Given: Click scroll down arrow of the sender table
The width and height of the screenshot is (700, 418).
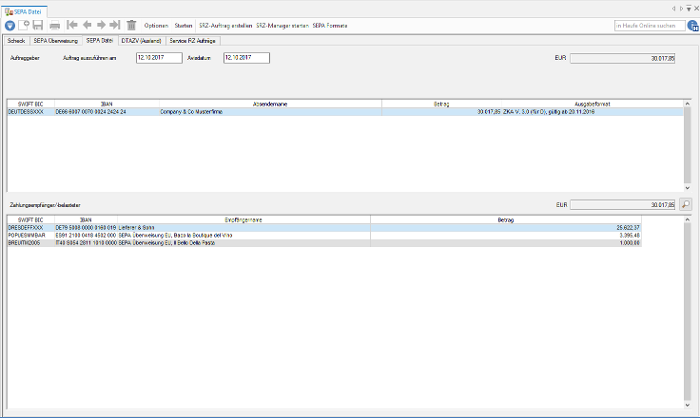Looking at the screenshot, I should (x=688, y=188).
